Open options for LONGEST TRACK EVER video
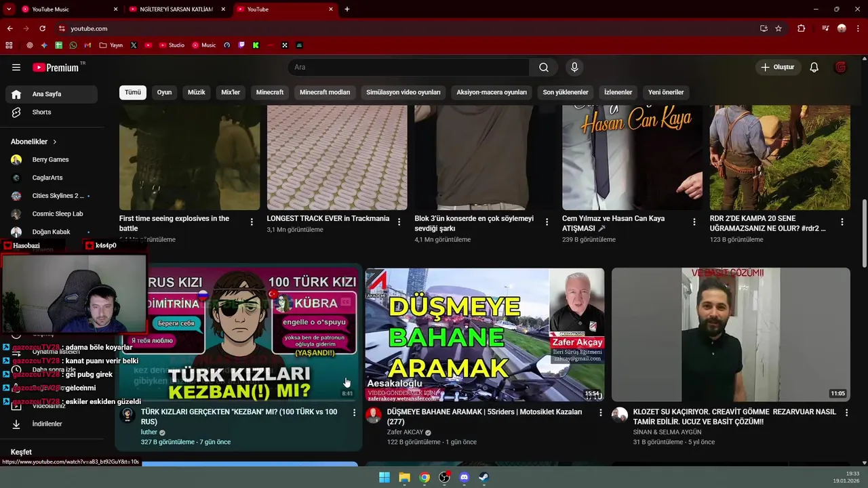Image resolution: width=868 pixels, height=488 pixels. pos(399,222)
